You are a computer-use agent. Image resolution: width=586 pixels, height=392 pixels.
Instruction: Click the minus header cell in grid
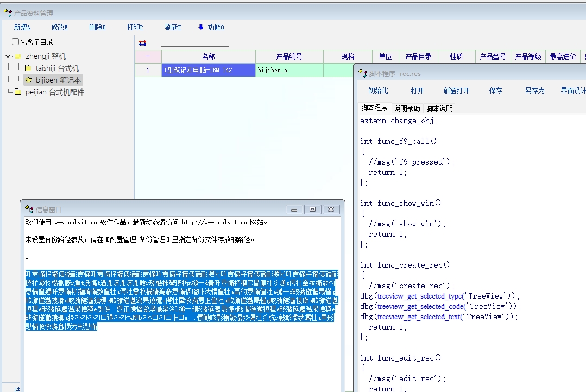(x=148, y=56)
